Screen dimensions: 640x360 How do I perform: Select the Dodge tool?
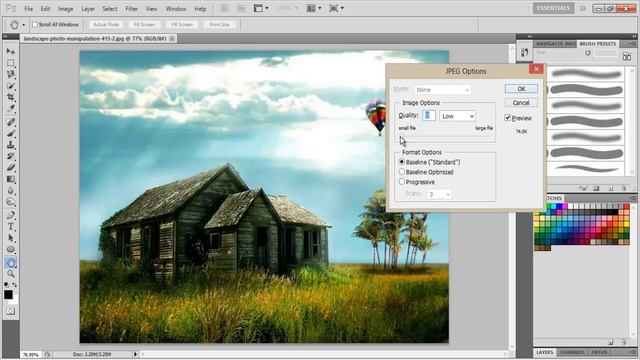click(11, 202)
